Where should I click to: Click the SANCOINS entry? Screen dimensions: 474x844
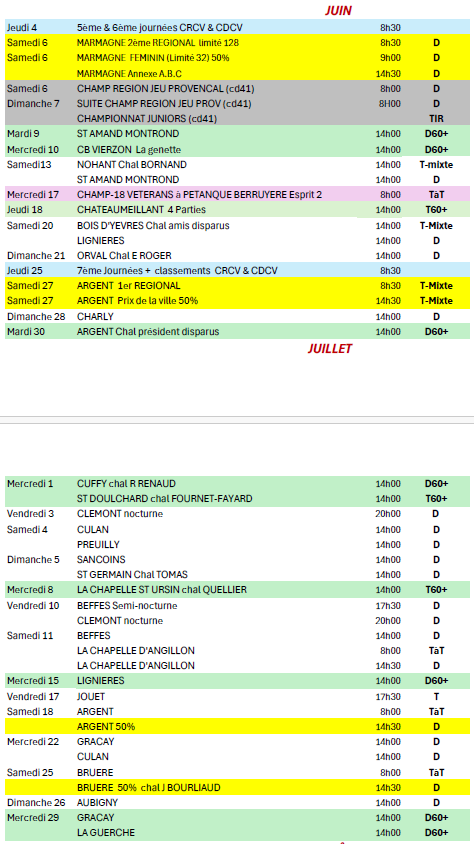101,560
